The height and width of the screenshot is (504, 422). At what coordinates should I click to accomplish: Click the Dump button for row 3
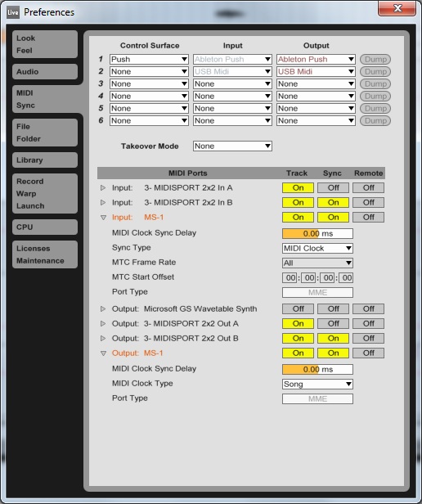[375, 84]
